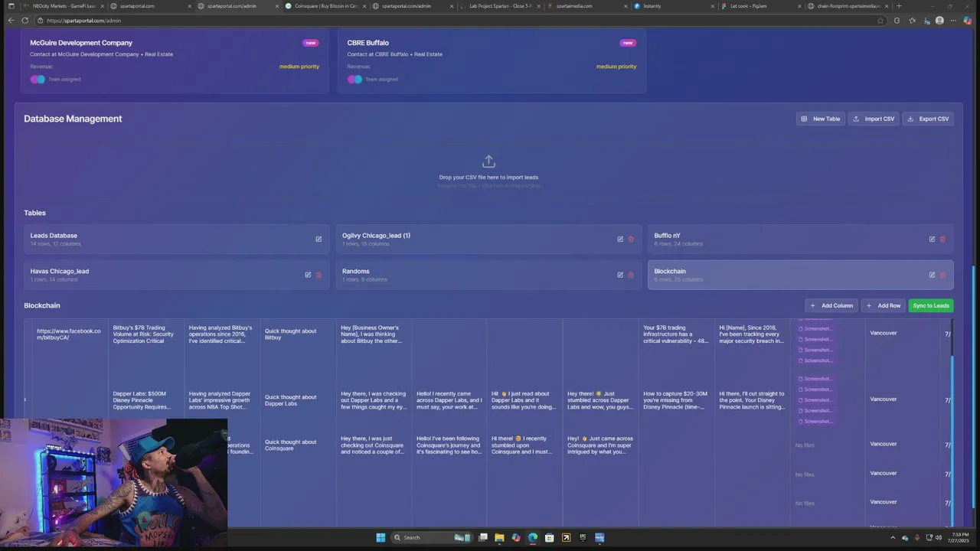Click the Add Row button

pos(884,305)
